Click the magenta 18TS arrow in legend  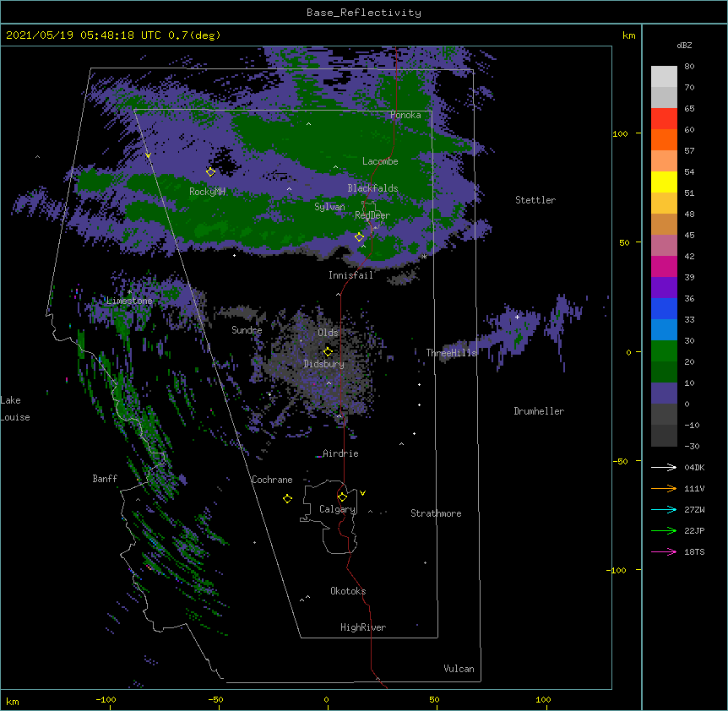coord(664,551)
